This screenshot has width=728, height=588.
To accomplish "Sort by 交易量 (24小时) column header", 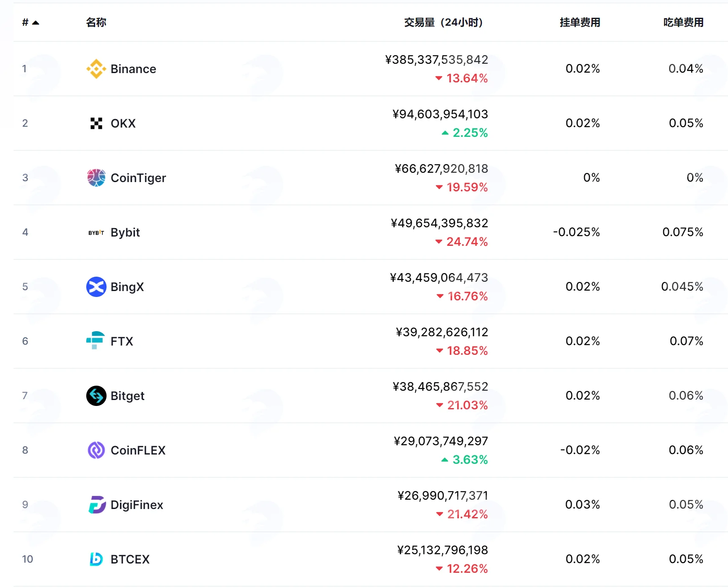I will coord(443,22).
